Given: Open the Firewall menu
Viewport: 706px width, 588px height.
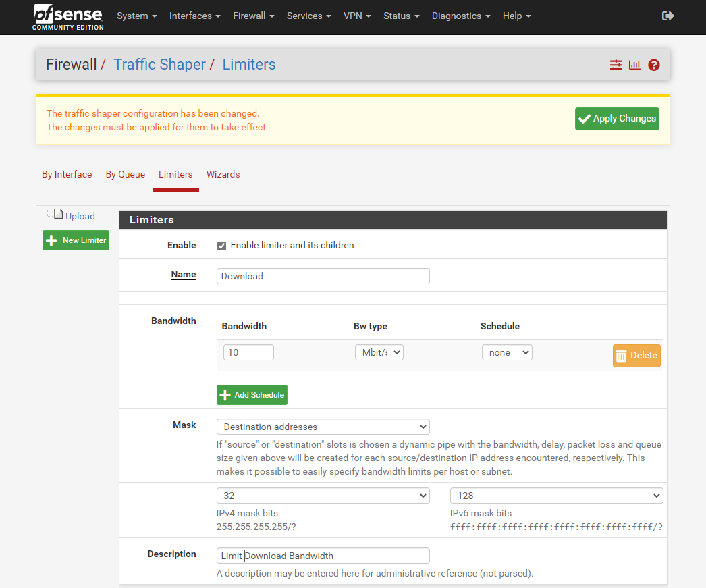Looking at the screenshot, I should (253, 16).
